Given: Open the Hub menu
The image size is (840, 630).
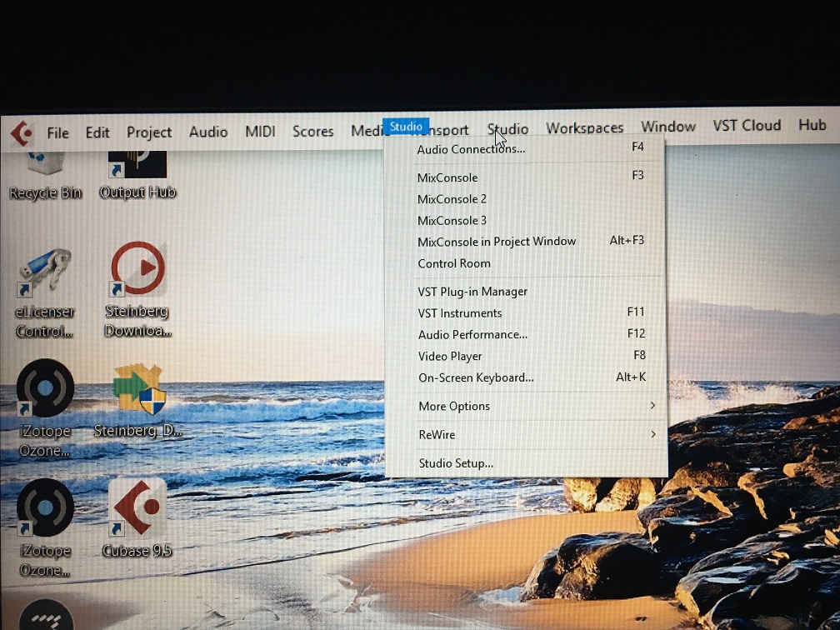Looking at the screenshot, I should (812, 125).
